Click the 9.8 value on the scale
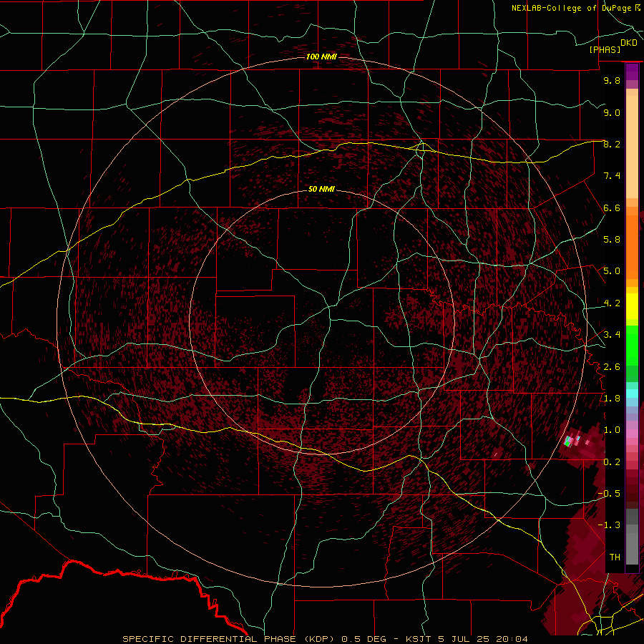644x644 pixels. [x=612, y=80]
